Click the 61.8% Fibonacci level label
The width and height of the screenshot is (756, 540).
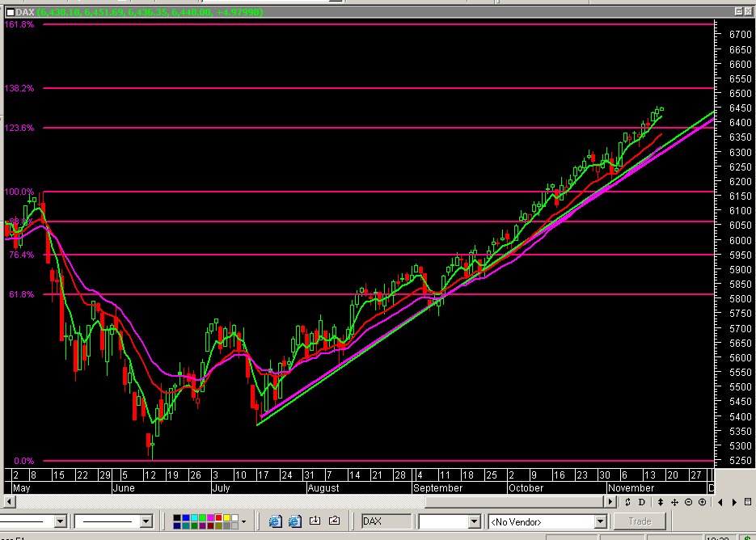click(22, 294)
